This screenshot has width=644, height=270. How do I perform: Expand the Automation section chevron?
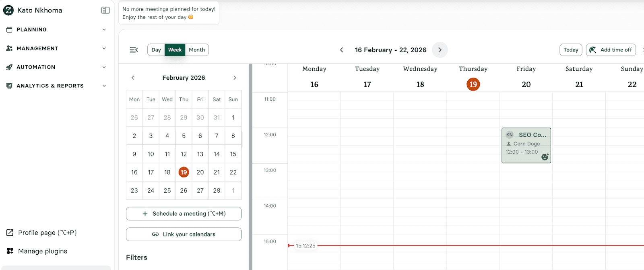(x=104, y=67)
